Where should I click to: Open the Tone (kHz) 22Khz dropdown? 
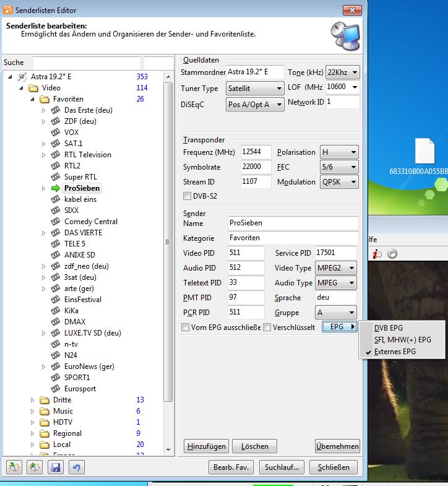coord(343,72)
